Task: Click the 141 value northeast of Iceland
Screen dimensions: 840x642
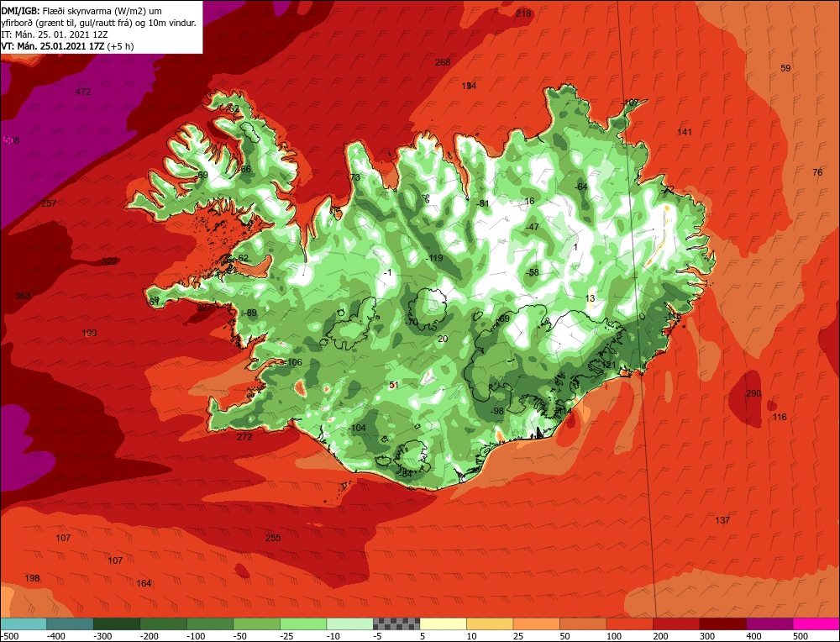Action: pos(685,132)
